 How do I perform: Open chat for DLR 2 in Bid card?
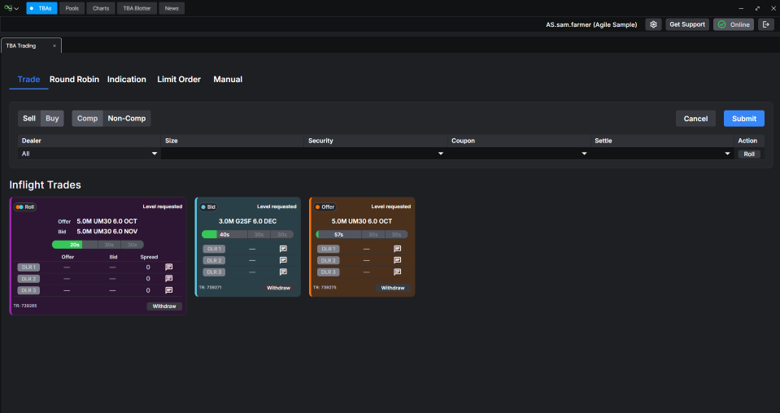pos(283,260)
